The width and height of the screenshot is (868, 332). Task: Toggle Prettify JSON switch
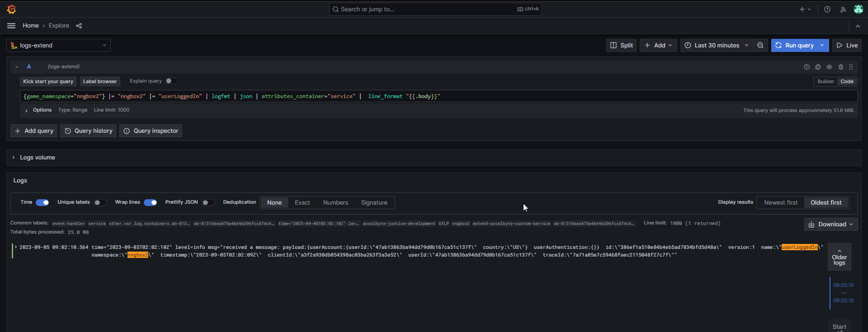pyautogui.click(x=208, y=202)
